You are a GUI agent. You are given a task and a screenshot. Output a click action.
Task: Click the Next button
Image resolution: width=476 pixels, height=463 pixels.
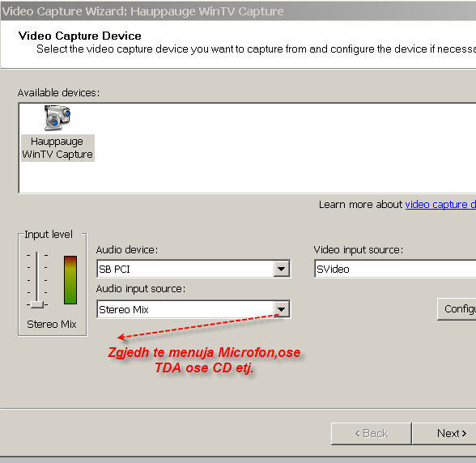click(x=444, y=433)
